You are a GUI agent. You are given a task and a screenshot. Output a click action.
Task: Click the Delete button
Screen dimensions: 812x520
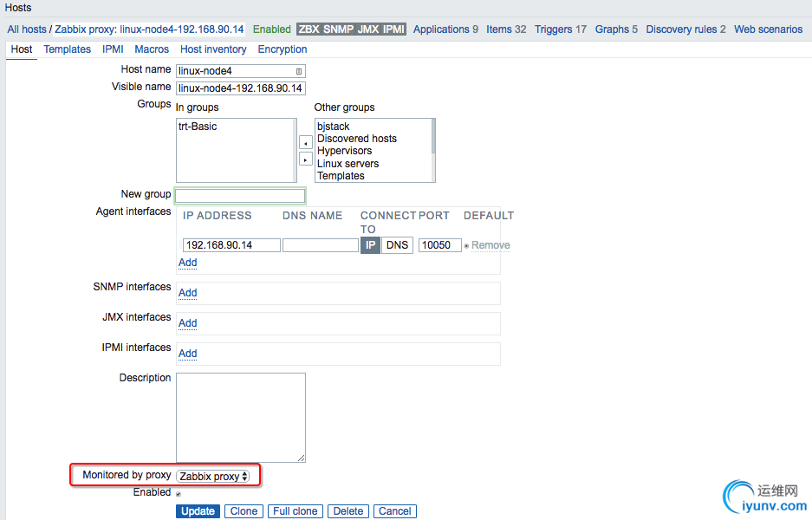point(348,511)
